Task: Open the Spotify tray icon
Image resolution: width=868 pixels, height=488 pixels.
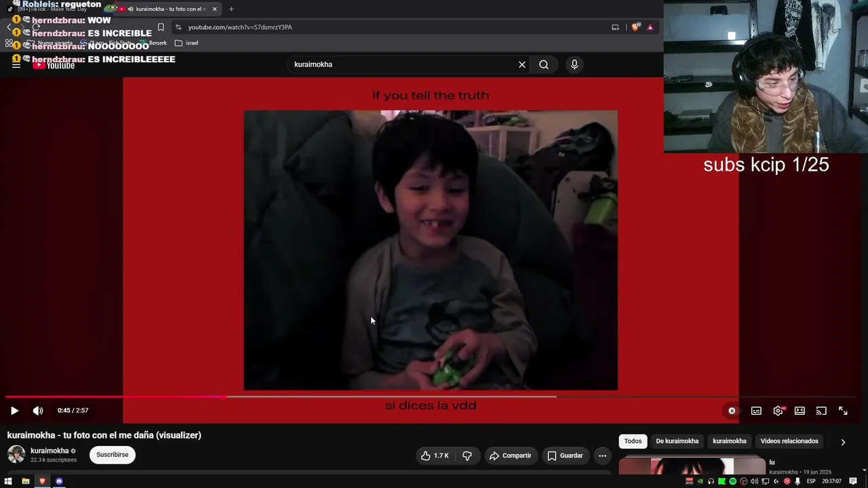Action: pyautogui.click(x=732, y=481)
